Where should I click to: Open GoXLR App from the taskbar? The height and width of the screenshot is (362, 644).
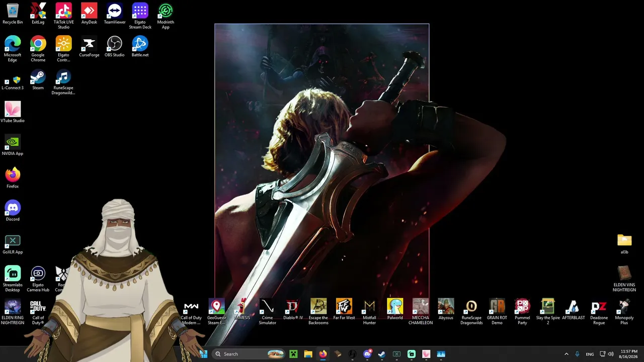[x=396, y=354]
